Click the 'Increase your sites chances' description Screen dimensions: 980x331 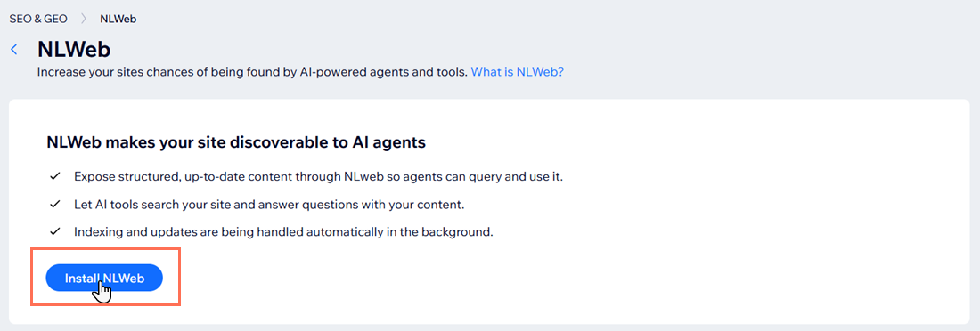pyautogui.click(x=252, y=72)
